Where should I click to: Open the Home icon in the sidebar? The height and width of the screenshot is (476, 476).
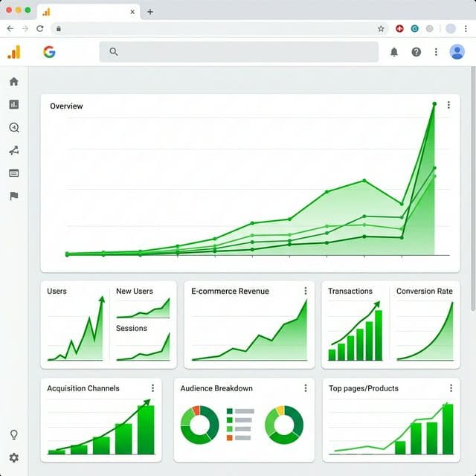coord(13,82)
